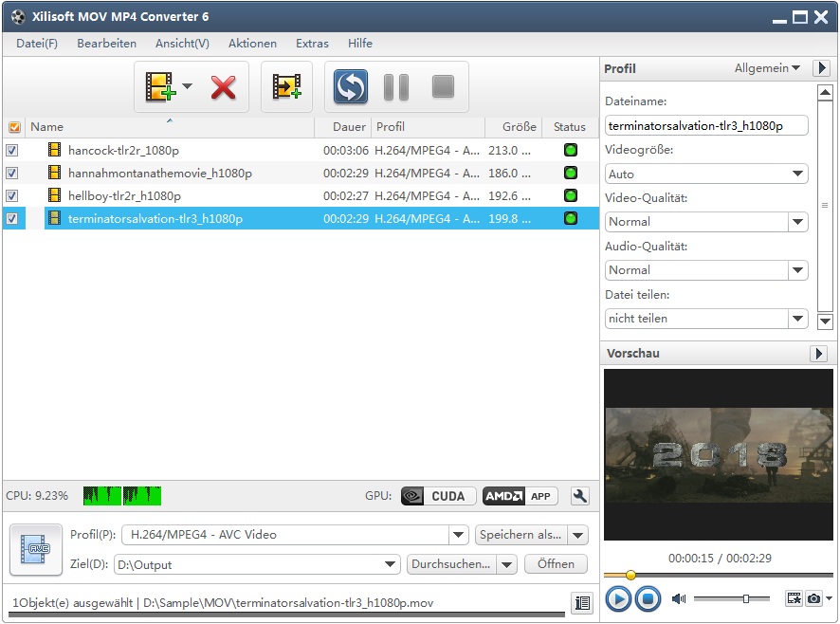Stop the conversion

click(443, 86)
